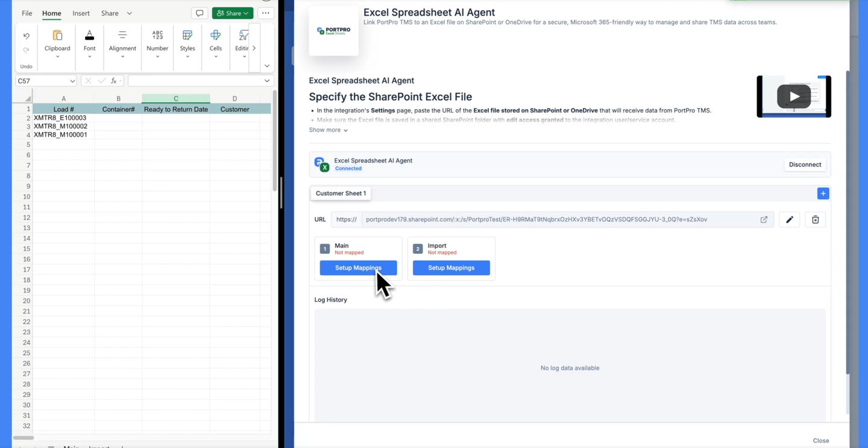Click the Disconnect button
The width and height of the screenshot is (868, 448).
click(x=805, y=165)
